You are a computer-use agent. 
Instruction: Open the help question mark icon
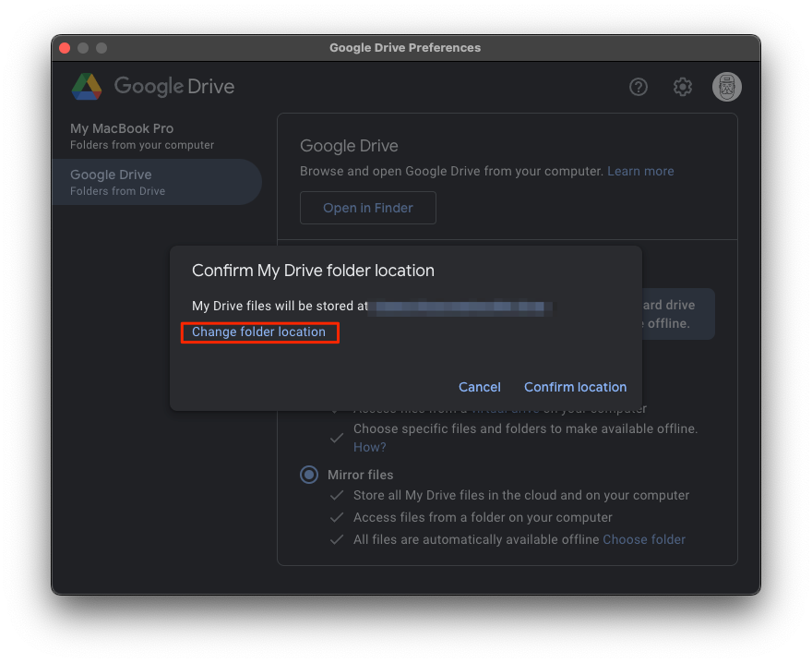[638, 87]
